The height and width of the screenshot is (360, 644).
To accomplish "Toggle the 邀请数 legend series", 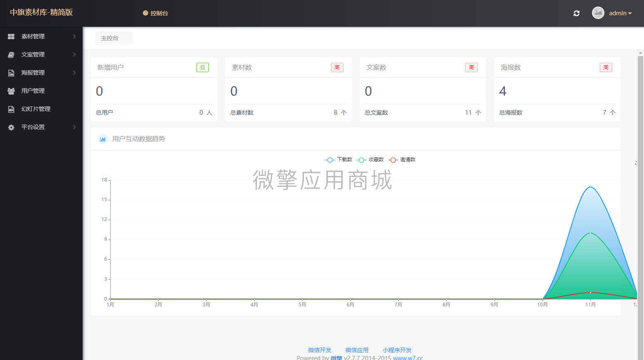I will click(401, 160).
